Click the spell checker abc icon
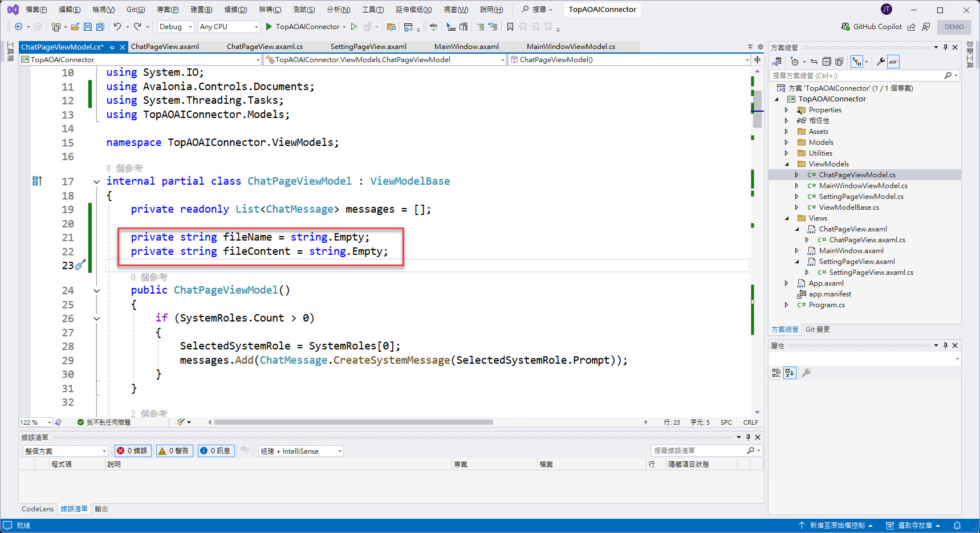 pyautogui.click(x=434, y=27)
